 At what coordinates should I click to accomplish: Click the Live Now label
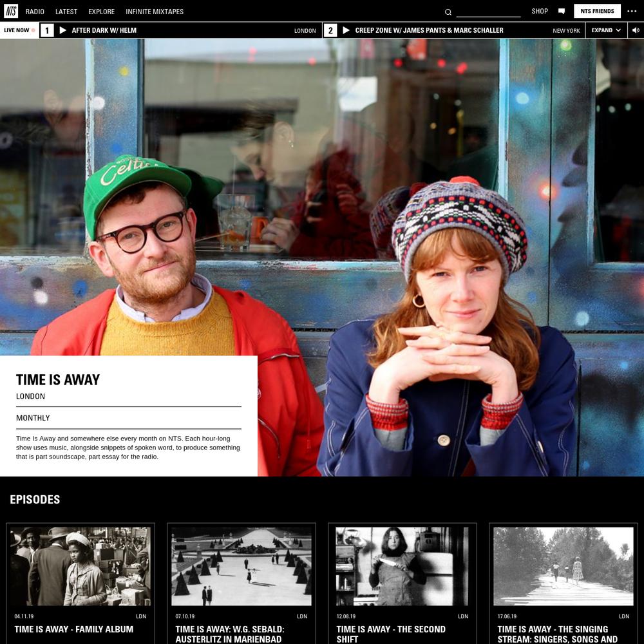coord(17,30)
